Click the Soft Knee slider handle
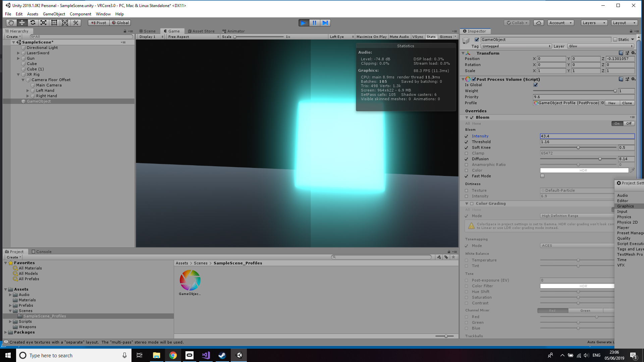 578,147
